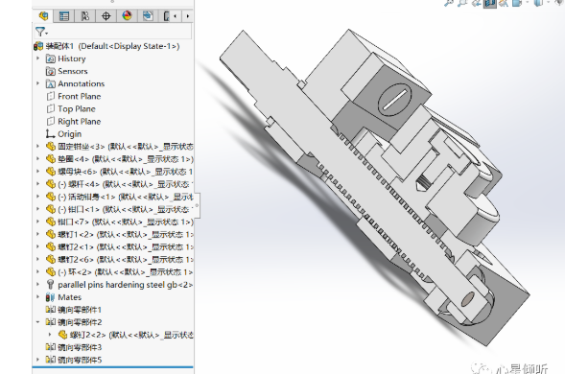Select the Top Plane icon

tap(50, 108)
